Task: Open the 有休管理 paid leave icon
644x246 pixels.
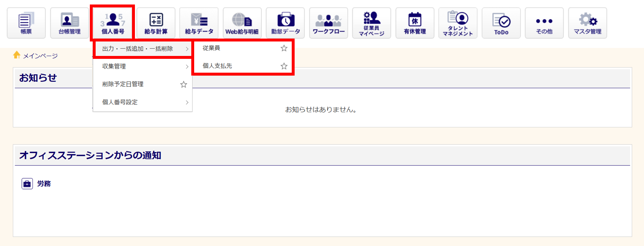Action: click(415, 23)
